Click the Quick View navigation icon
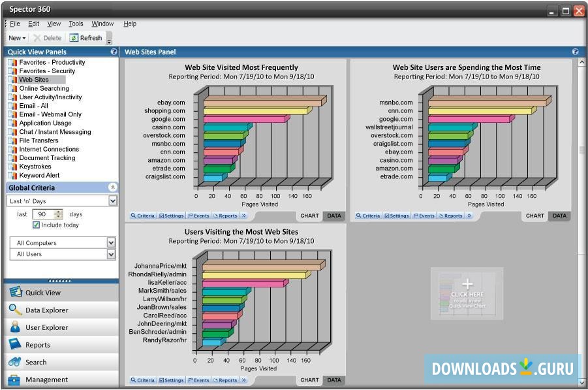 (x=16, y=292)
